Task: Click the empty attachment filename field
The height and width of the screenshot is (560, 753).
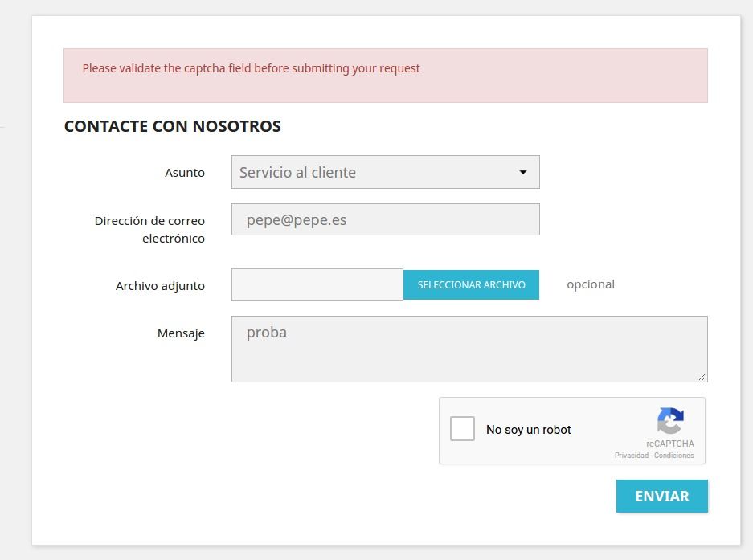Action: tap(317, 284)
